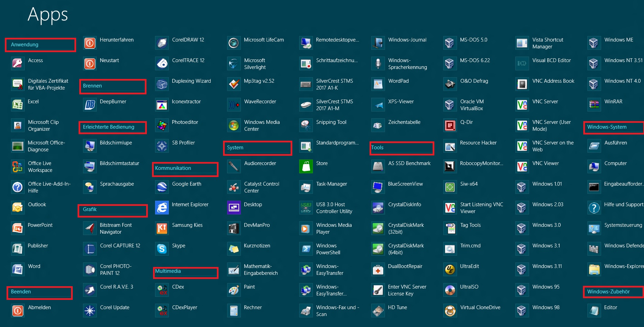Image resolution: width=644 pixels, height=327 pixels.
Task: Click the Mp3tag v2.52 icon
Action: tap(234, 84)
